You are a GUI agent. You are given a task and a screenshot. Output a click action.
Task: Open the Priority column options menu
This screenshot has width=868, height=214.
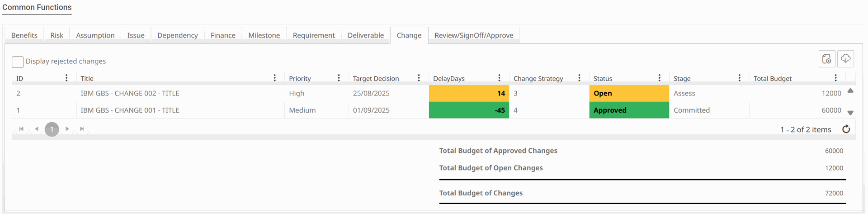(339, 78)
